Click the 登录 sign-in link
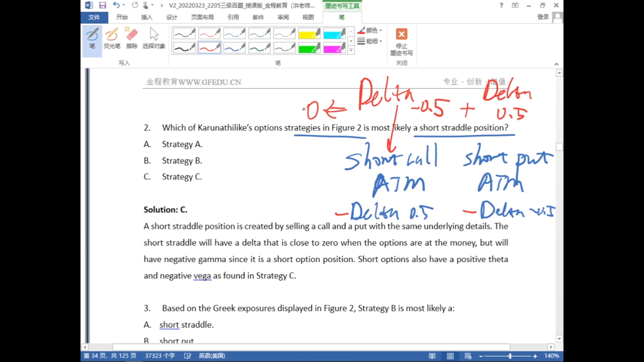The height and width of the screenshot is (362, 644). 543,17
